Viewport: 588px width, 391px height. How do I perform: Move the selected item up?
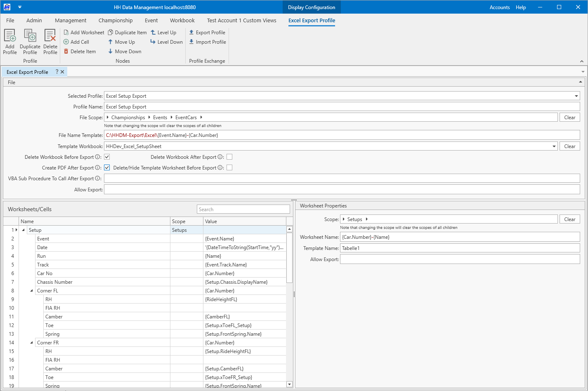pyautogui.click(x=121, y=42)
